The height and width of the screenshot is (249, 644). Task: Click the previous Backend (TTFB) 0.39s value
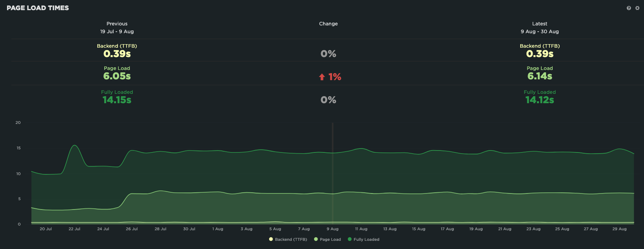click(117, 54)
